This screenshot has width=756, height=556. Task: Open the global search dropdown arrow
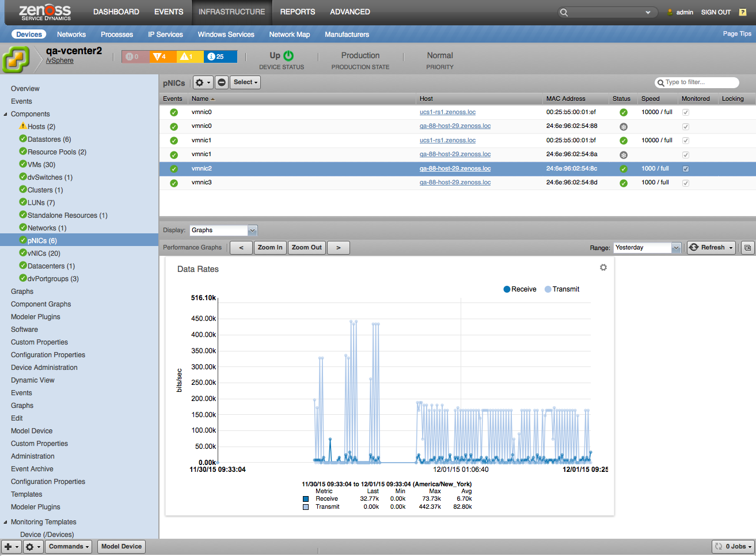[x=648, y=12]
